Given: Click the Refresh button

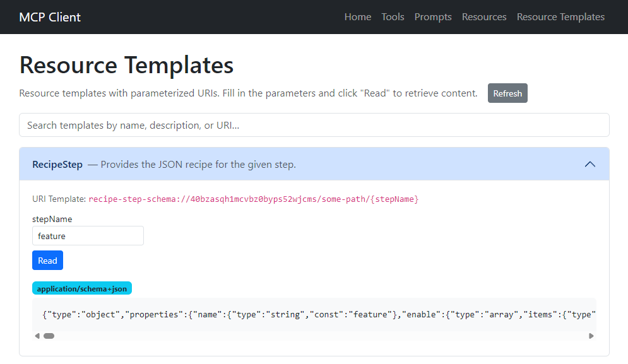Looking at the screenshot, I should click(x=507, y=93).
